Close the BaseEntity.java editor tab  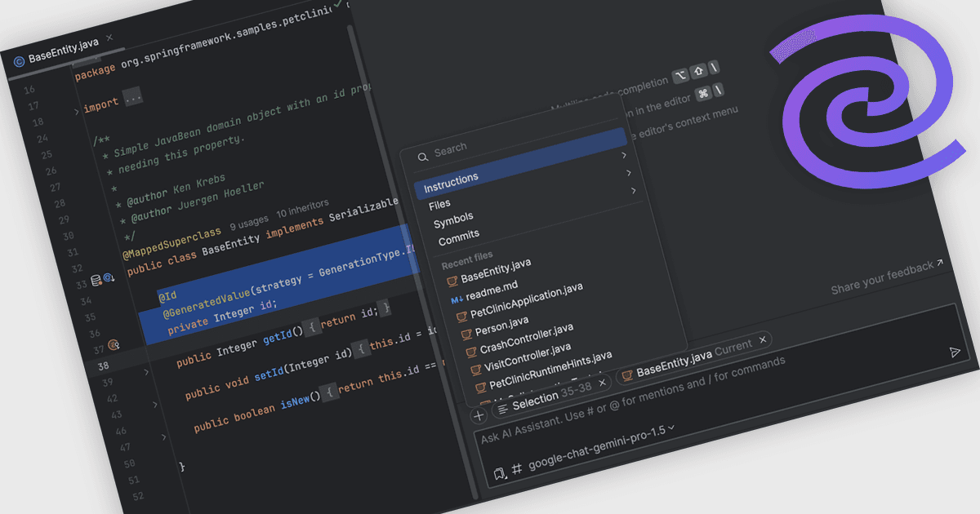pos(109,38)
